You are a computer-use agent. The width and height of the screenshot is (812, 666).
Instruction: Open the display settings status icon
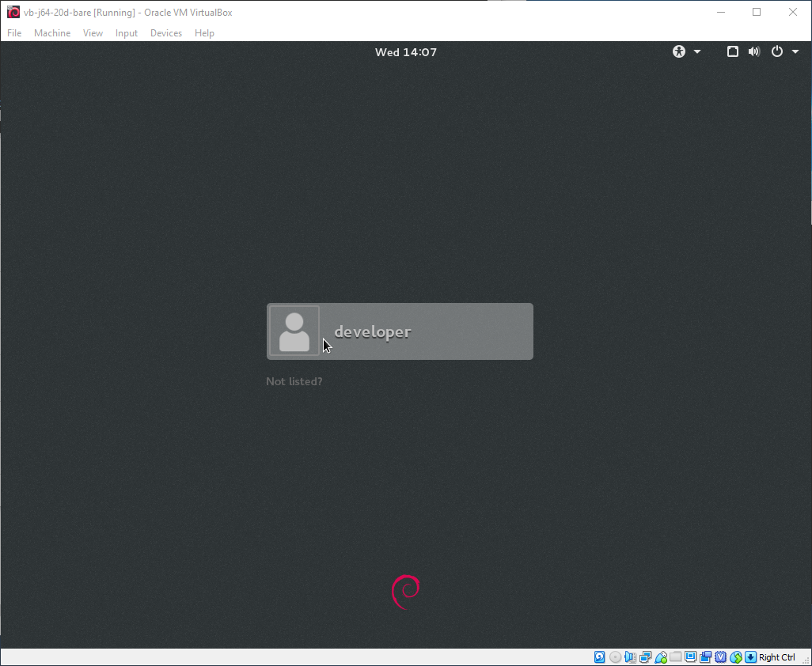(x=690, y=657)
